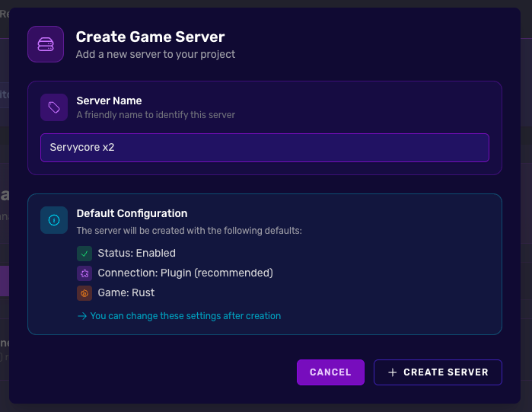532x412 pixels.
Task: Click the 'Create Game Server' title
Action: click(x=150, y=37)
